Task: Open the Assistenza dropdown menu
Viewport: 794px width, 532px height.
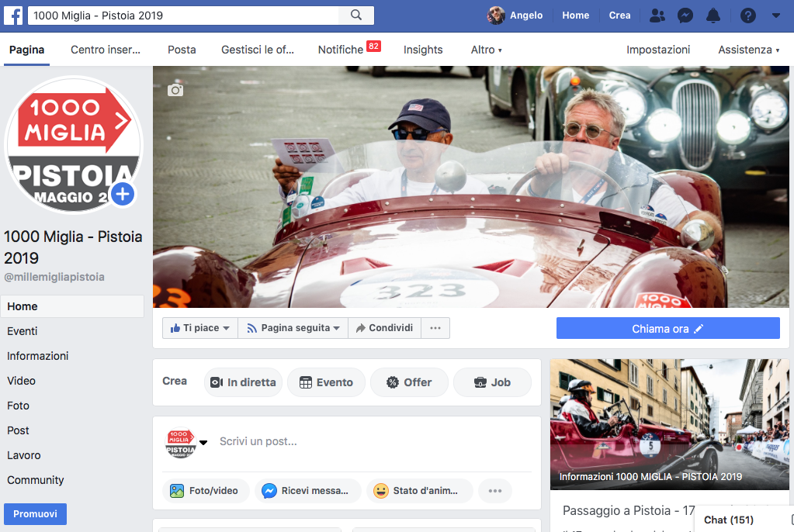Action: pos(748,50)
